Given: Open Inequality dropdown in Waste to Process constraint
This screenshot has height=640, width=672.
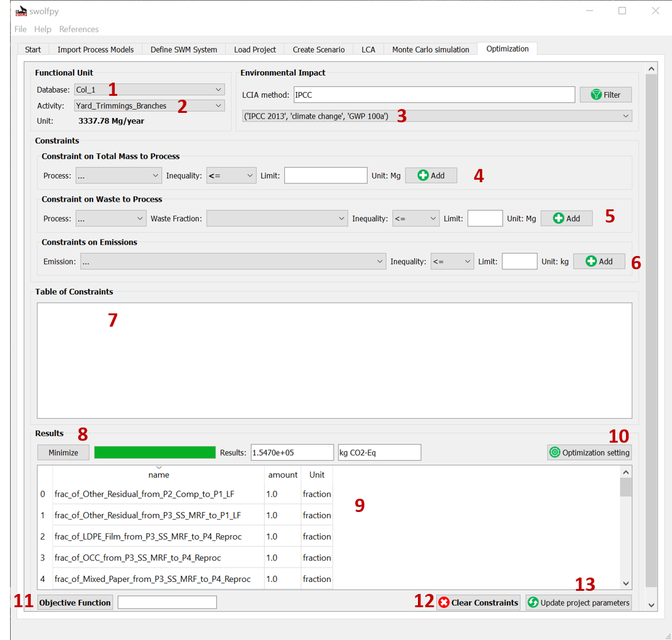Looking at the screenshot, I should pyautogui.click(x=415, y=219).
